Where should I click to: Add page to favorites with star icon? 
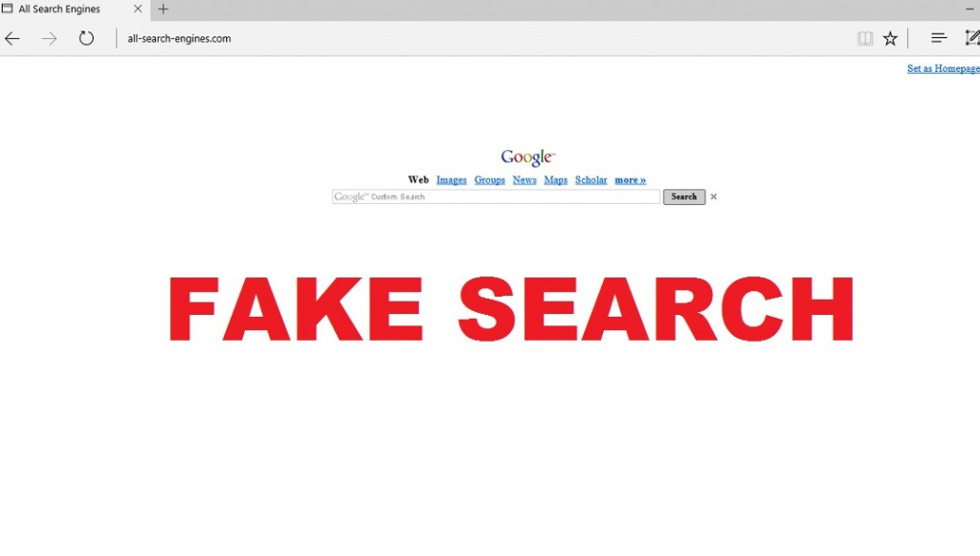[x=890, y=38]
